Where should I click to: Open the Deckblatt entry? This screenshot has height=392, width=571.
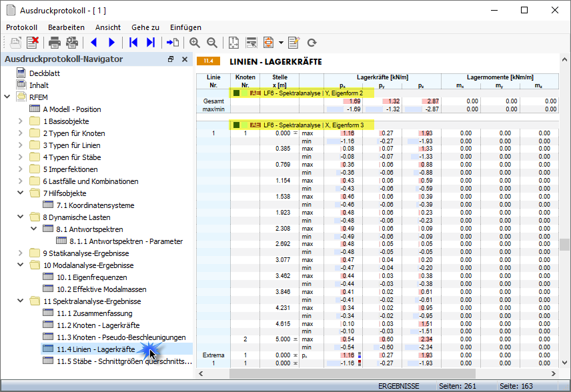44,73
